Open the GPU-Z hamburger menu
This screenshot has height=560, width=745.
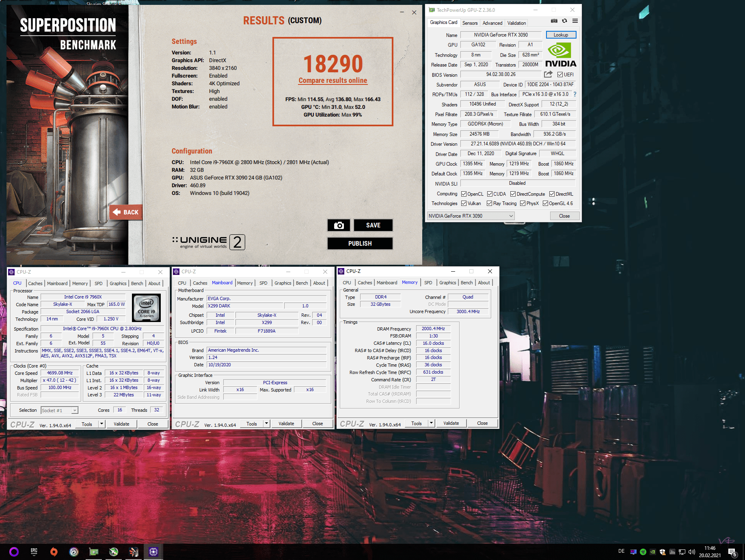(x=575, y=21)
